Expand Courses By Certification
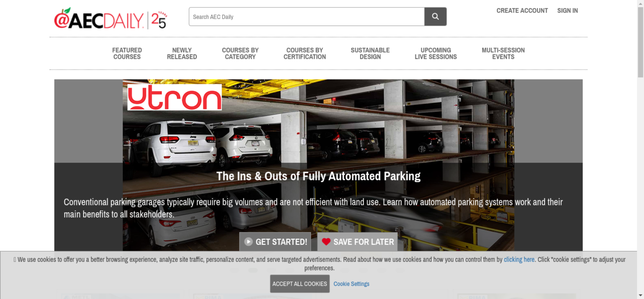644x299 pixels. (x=305, y=53)
